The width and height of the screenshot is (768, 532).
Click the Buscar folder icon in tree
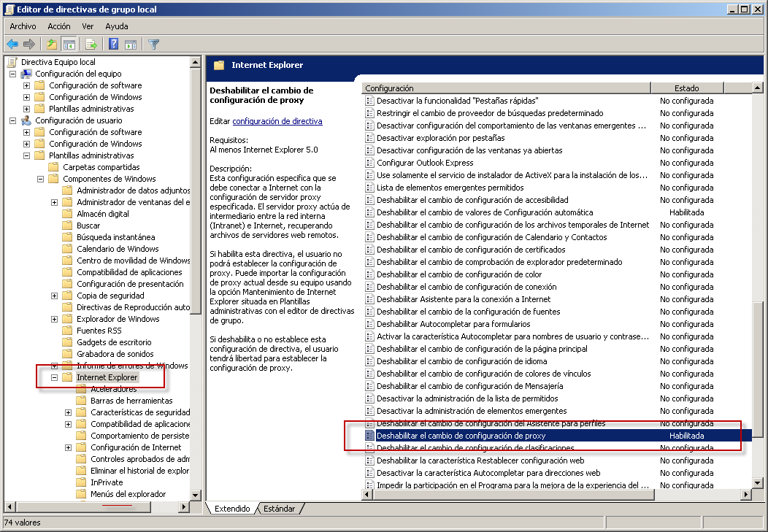click(x=67, y=225)
